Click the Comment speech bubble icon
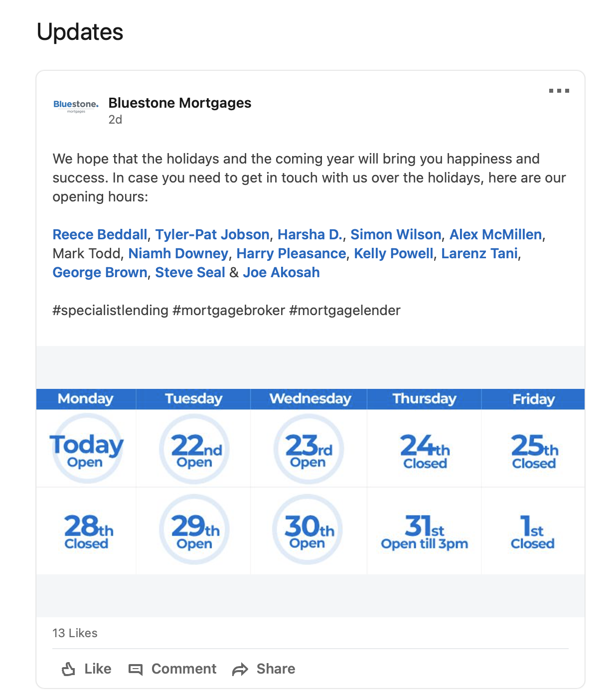Image resolution: width=616 pixels, height=696 pixels. 136,669
